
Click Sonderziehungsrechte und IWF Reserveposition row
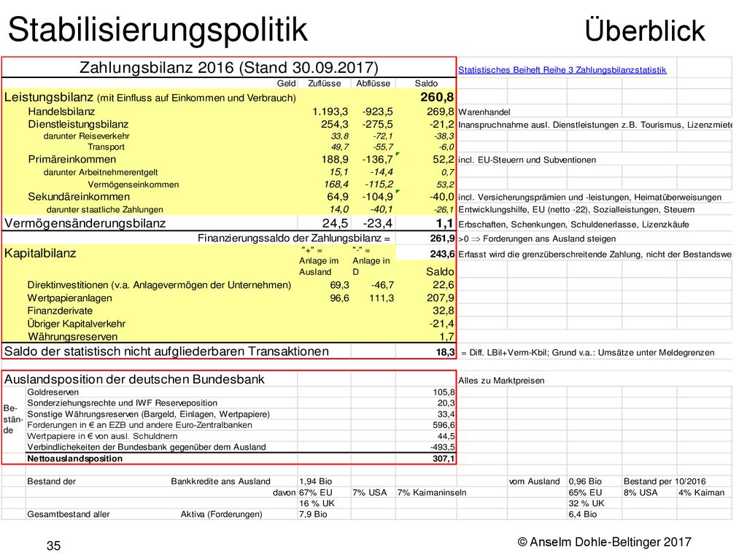point(123,403)
